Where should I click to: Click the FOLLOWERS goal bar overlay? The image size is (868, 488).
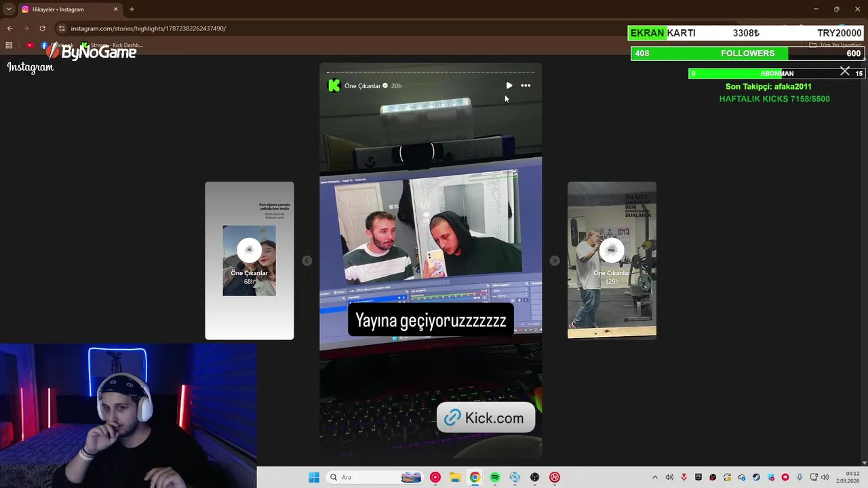747,54
